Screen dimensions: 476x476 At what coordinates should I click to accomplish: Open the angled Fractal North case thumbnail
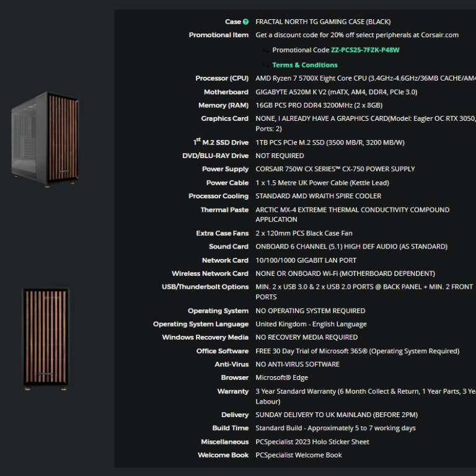point(45,139)
